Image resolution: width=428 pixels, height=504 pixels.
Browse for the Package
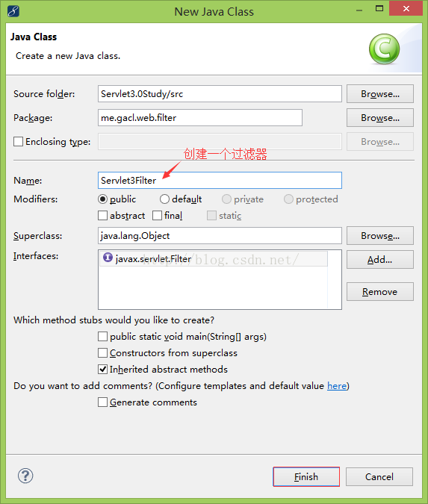(380, 118)
